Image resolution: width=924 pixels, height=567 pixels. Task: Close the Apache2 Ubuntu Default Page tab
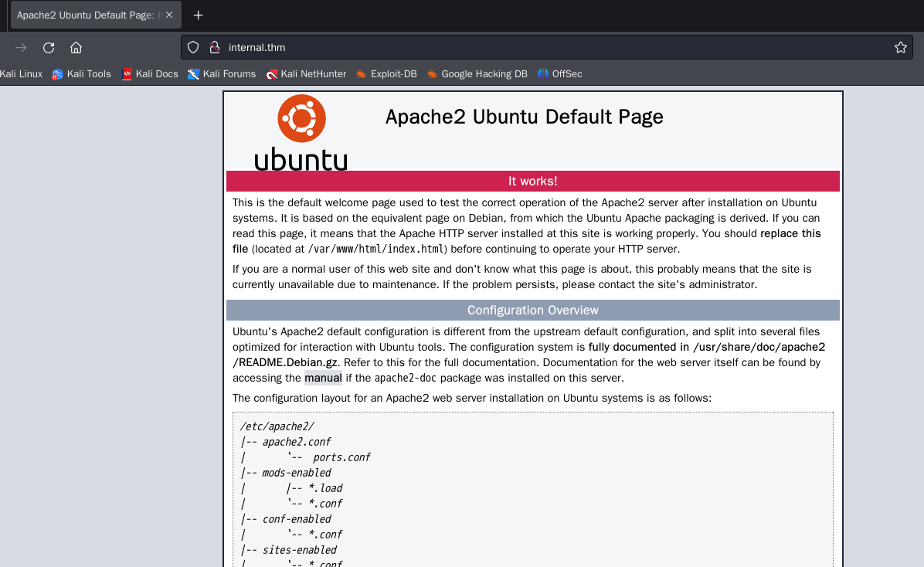coord(169,15)
